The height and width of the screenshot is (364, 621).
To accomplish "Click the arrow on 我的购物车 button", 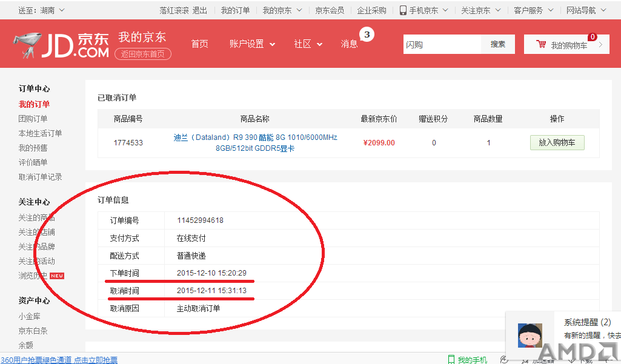I will pos(600,45).
